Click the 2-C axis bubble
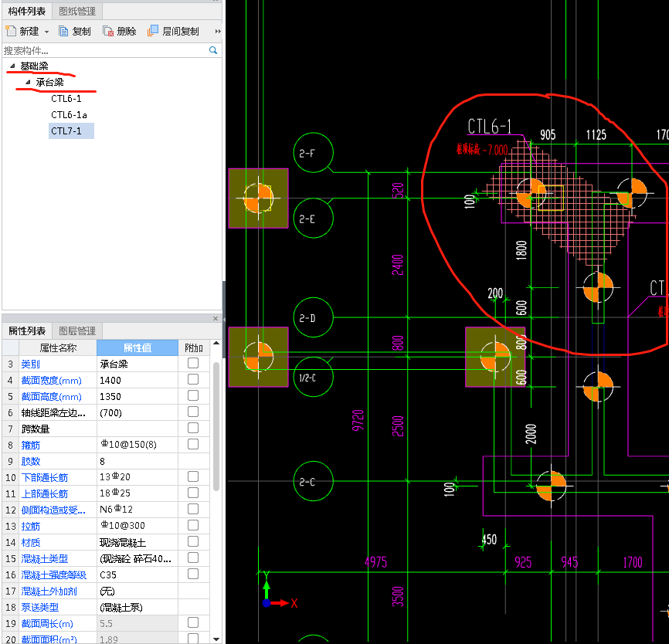Viewport: 669px width, 644px height. 313,481
